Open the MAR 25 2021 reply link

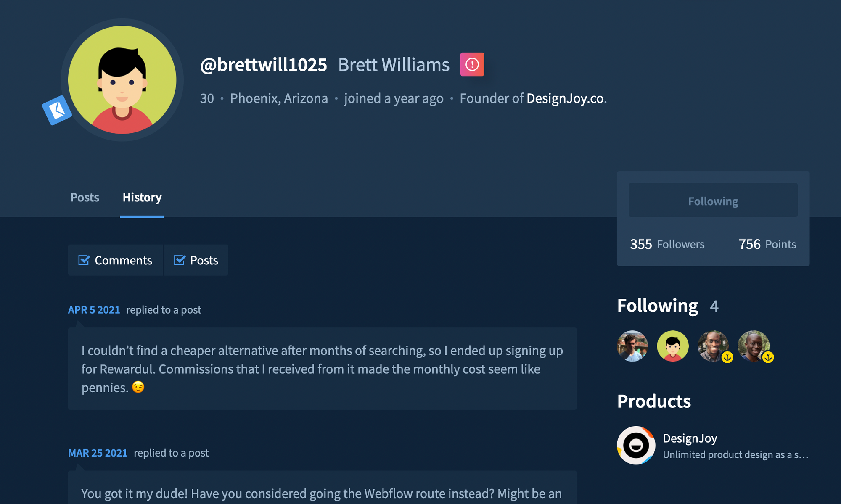[98, 453]
